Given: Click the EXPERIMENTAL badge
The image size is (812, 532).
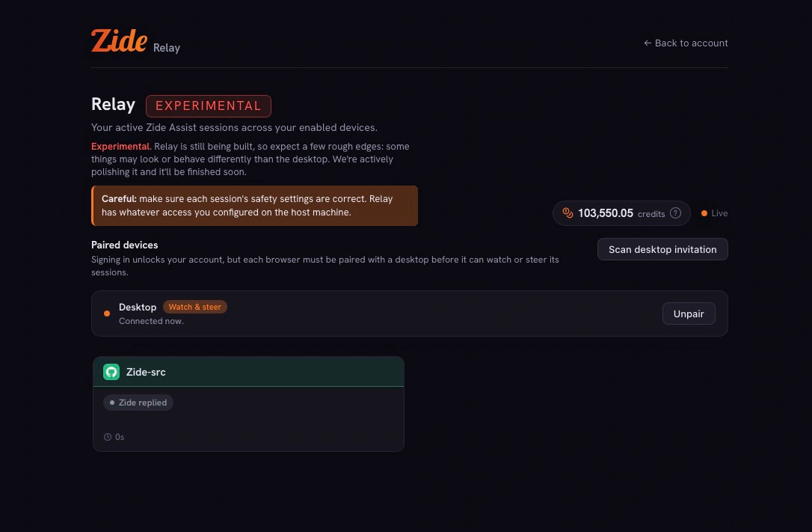Looking at the screenshot, I should (208, 106).
